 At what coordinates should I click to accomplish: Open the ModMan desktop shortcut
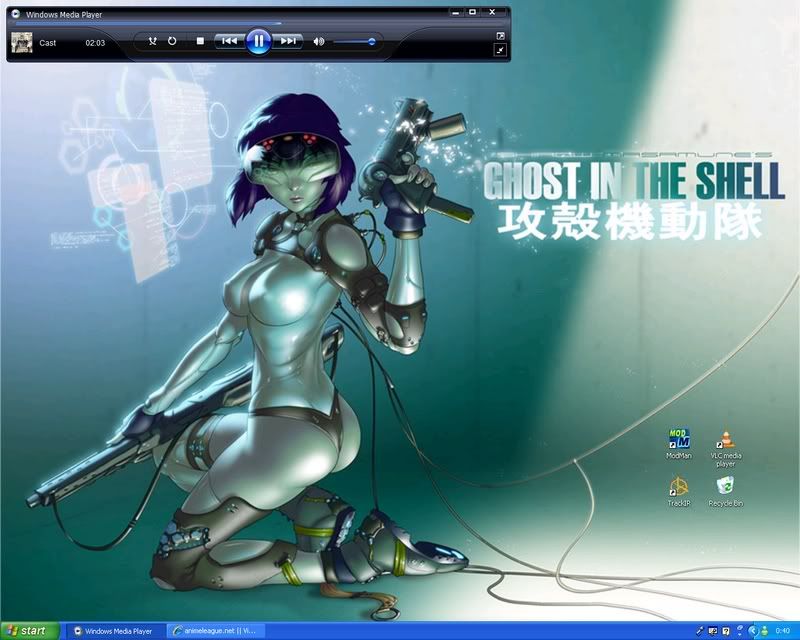pos(679,440)
